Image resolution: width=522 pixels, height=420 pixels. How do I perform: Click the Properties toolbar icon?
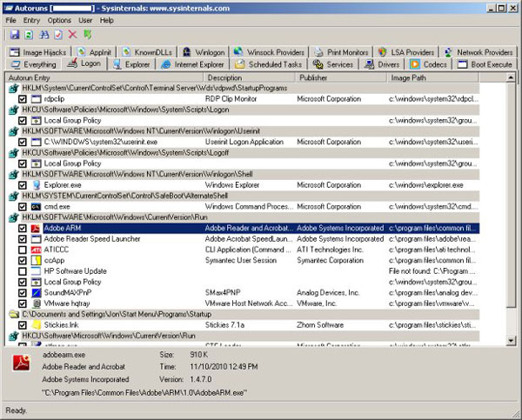[x=58, y=35]
